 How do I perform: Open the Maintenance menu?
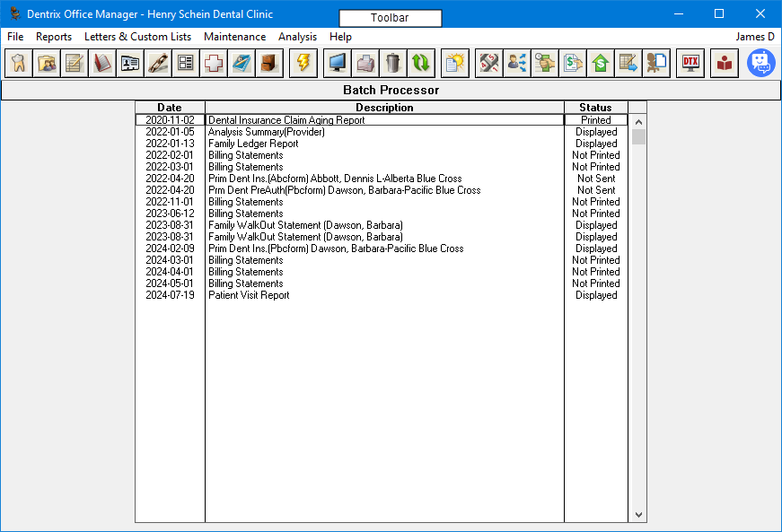[x=234, y=37]
